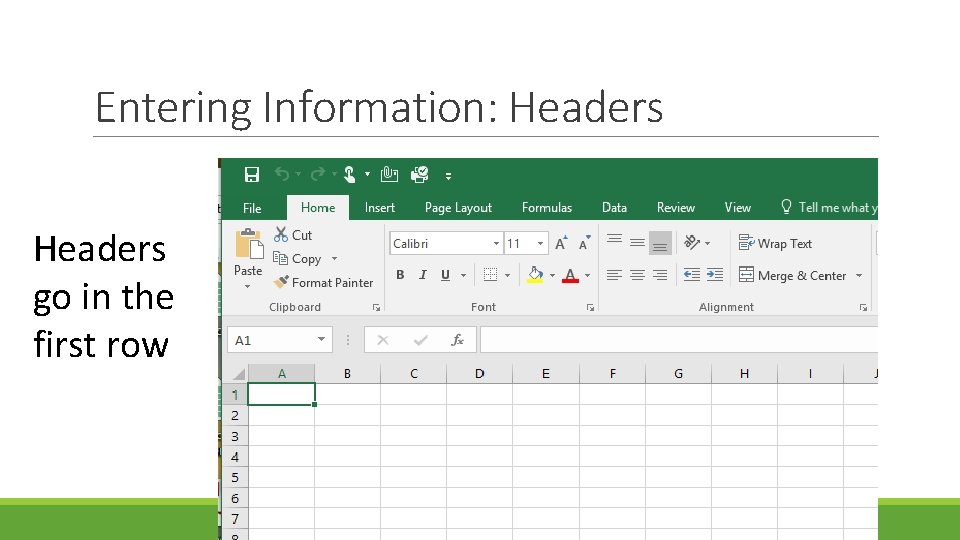
Task: Switch to the Insert tab
Action: 380,208
